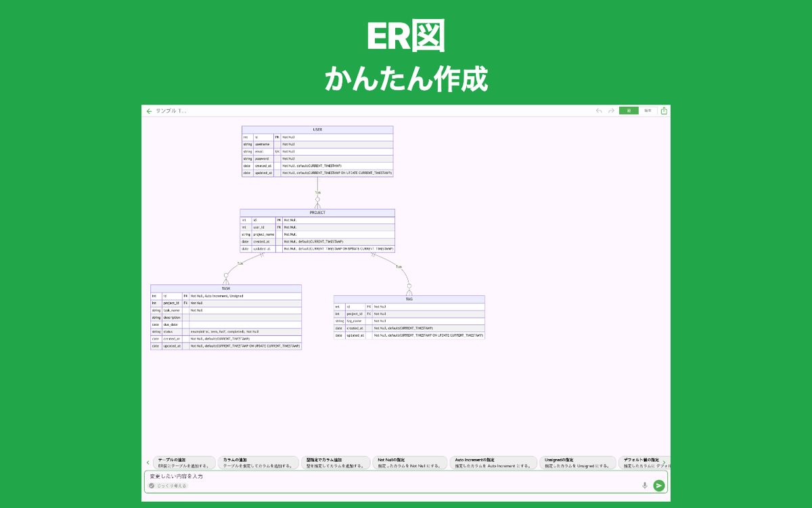Click the project_id column in TAG table

[x=355, y=314]
